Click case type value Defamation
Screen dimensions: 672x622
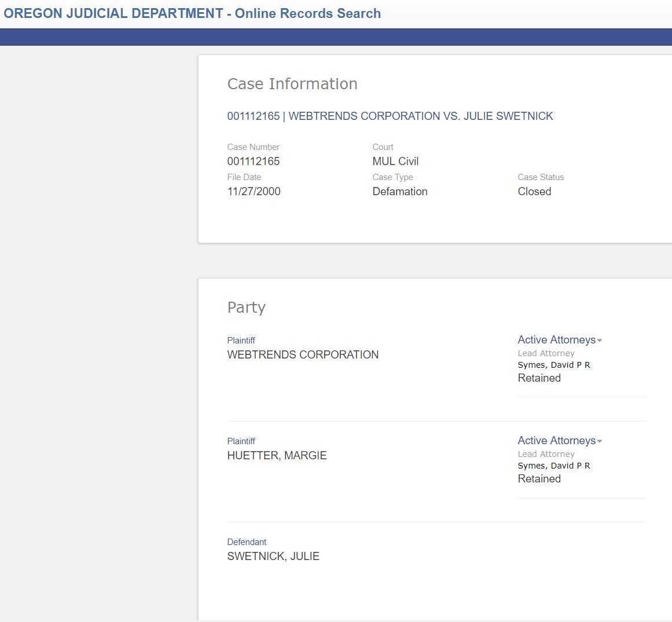tap(400, 191)
